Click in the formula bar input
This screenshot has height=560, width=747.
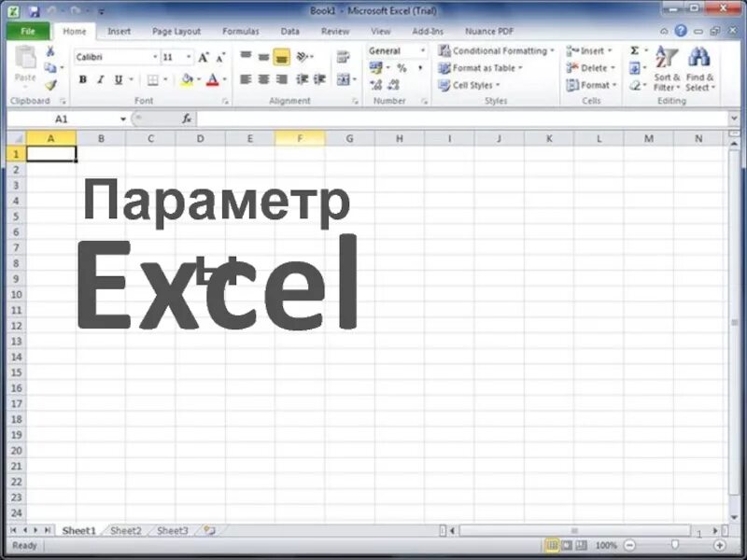pyautogui.click(x=462, y=119)
